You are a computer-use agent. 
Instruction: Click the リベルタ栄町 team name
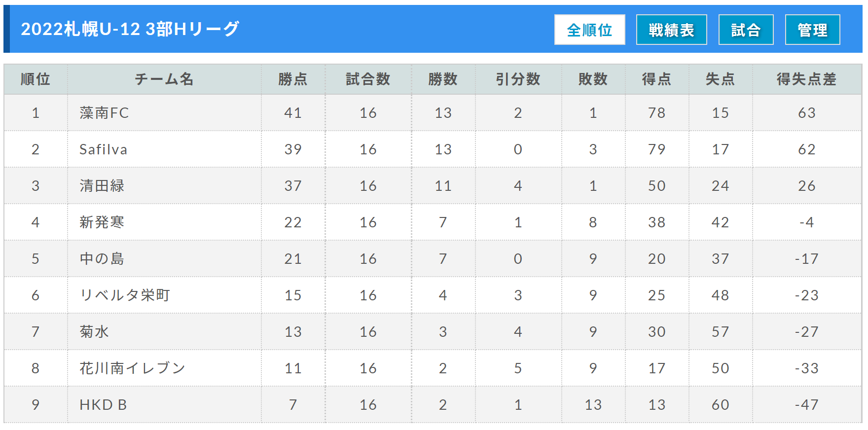tap(125, 295)
